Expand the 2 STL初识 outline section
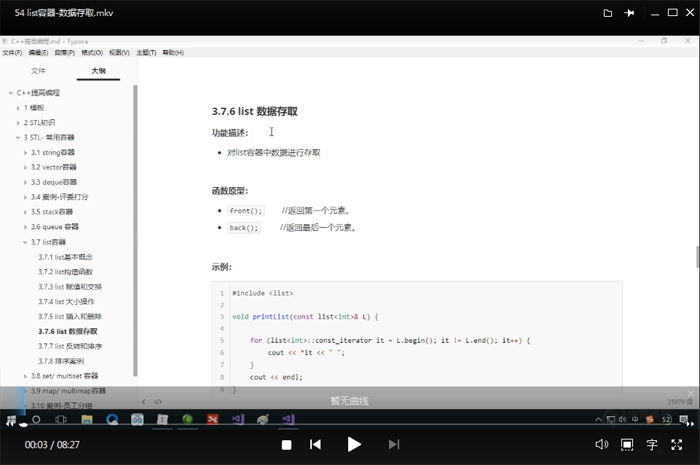 click(x=18, y=123)
